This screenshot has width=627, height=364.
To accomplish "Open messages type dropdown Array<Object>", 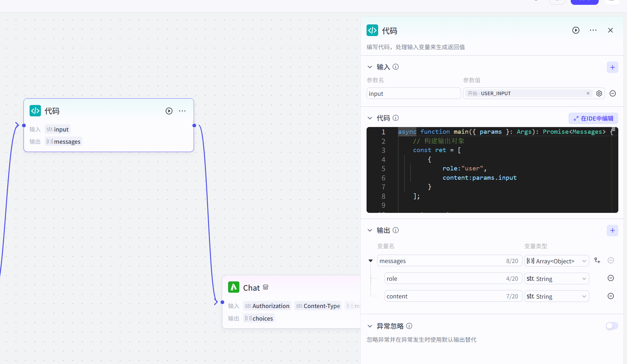I will point(557,261).
